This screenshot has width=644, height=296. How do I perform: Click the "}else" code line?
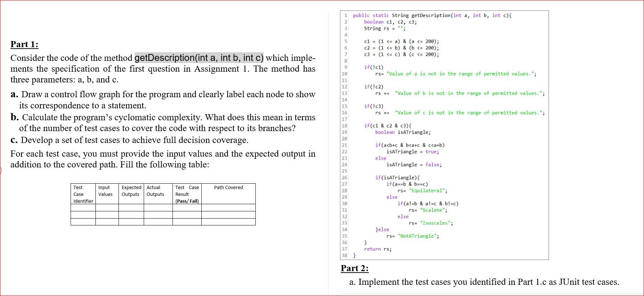coord(382,229)
